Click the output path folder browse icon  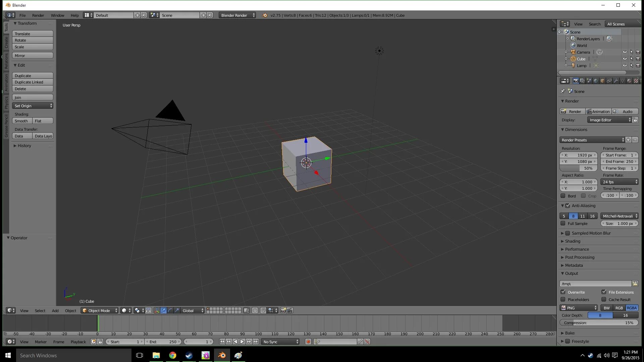coord(635,284)
